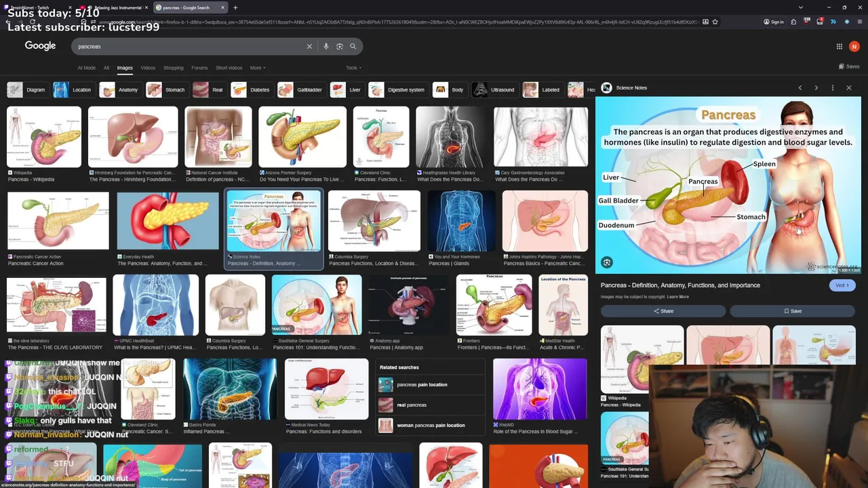868x488 pixels.
Task: Filter images by the Anatomy chip
Action: tap(120, 89)
